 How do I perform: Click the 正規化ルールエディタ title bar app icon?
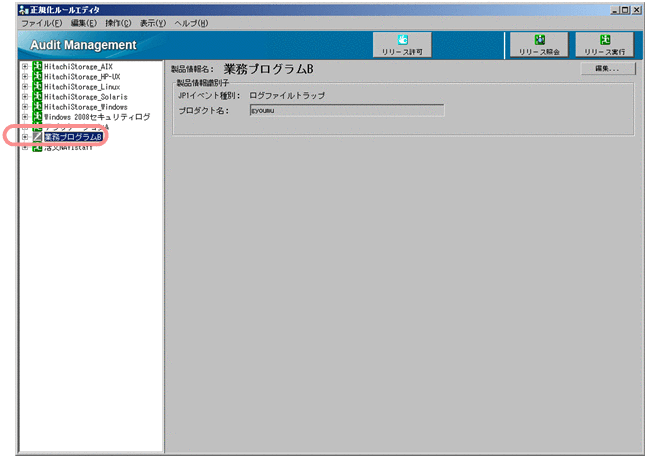(x=24, y=10)
